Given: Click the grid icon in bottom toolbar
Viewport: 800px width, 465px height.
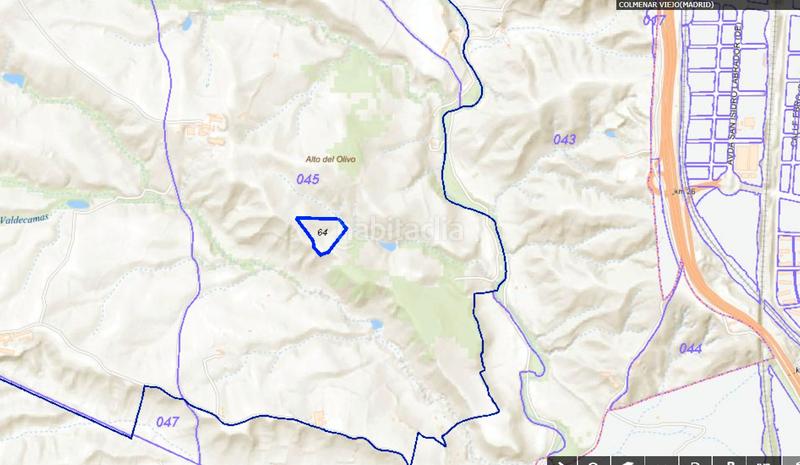Looking at the screenshot, I should [763, 461].
